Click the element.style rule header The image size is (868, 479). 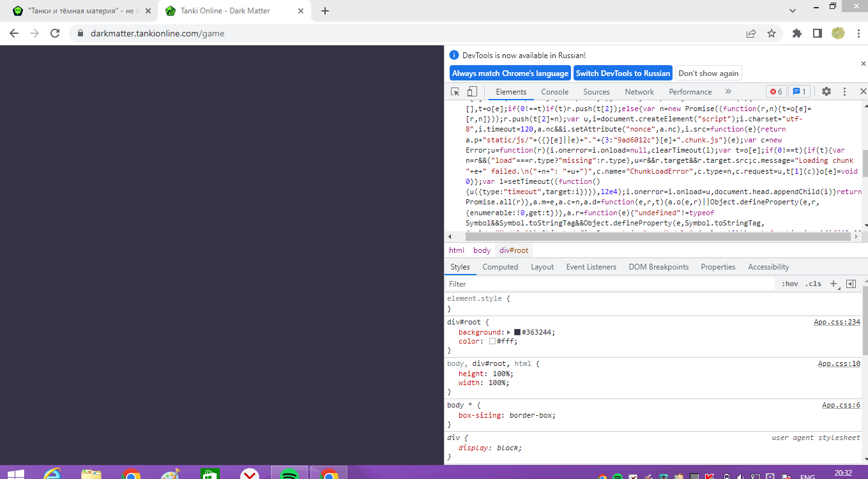pyautogui.click(x=478, y=298)
